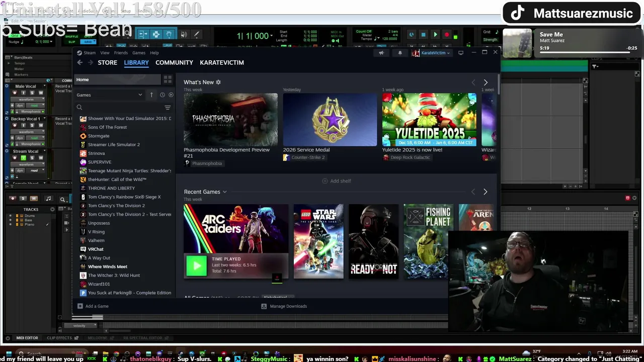Open the Games category dropdown

click(x=109, y=95)
